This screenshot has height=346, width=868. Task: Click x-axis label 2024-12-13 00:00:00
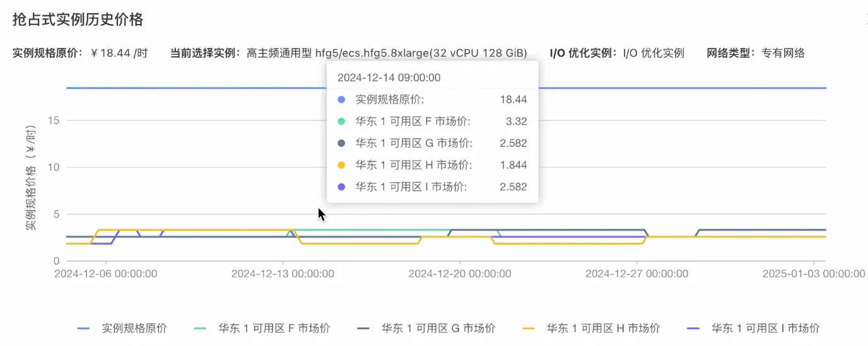coord(283,274)
